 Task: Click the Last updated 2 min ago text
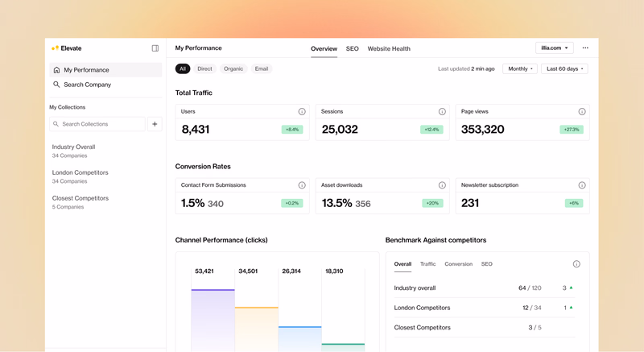pyautogui.click(x=466, y=69)
